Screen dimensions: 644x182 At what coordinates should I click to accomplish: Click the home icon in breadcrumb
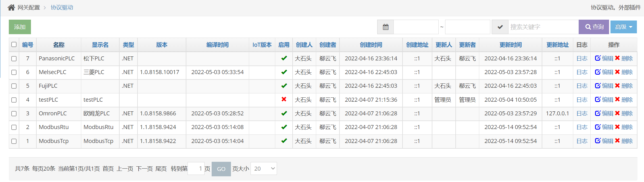tap(11, 7)
